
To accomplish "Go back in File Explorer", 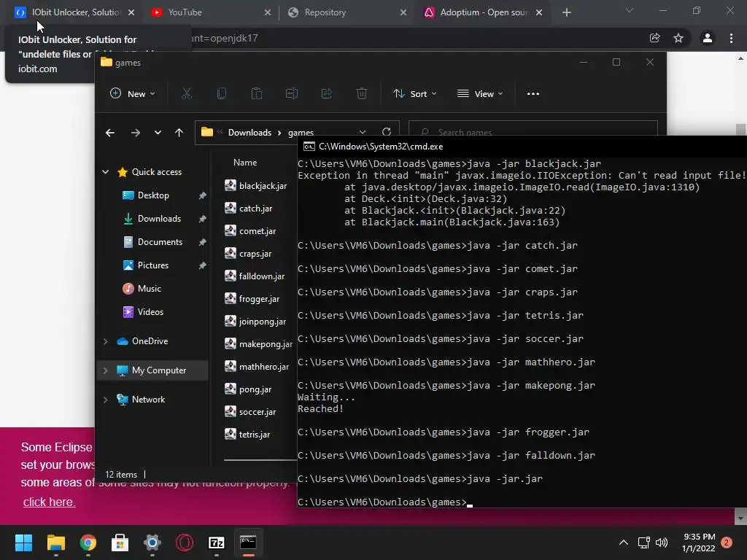I will pos(110,133).
